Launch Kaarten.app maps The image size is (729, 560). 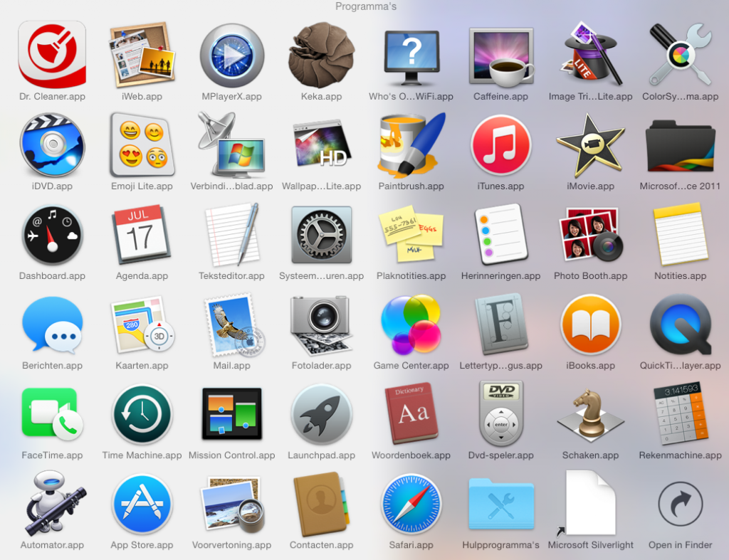tap(142, 325)
